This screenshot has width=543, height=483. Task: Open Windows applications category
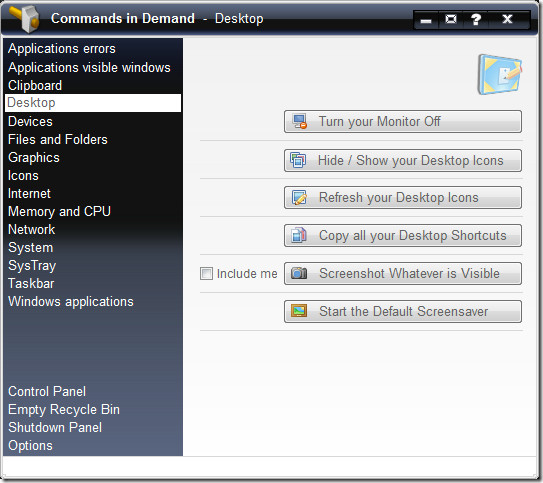[x=71, y=302]
